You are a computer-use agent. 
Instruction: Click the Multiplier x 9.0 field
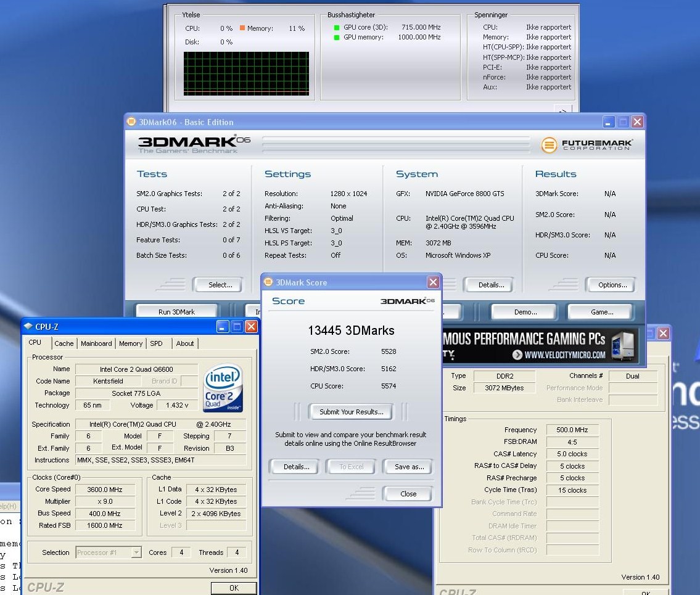pyautogui.click(x=105, y=501)
